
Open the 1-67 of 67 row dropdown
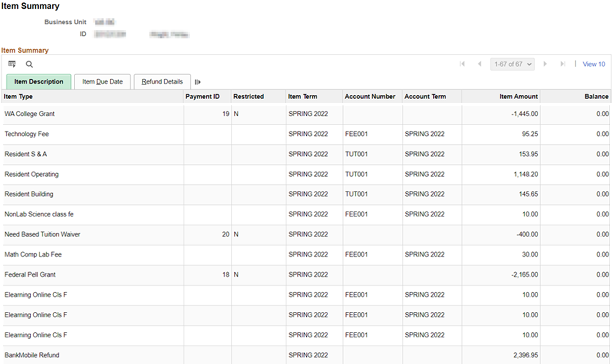(512, 64)
